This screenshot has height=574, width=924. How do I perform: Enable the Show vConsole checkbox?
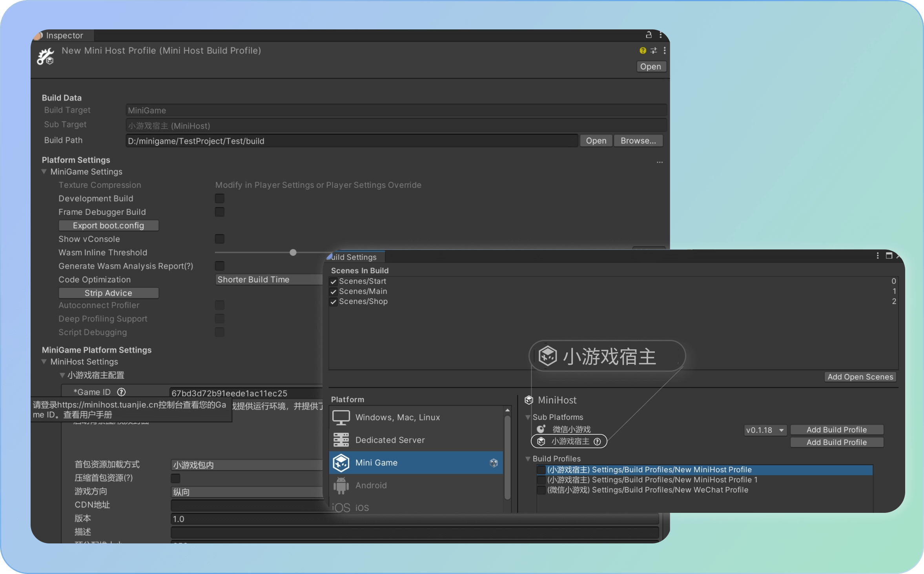220,239
